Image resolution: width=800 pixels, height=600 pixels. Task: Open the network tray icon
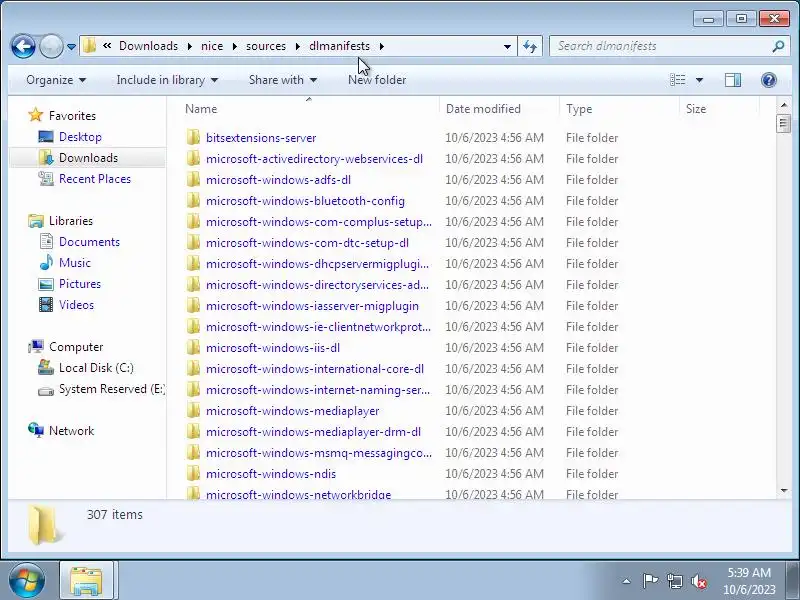(x=674, y=581)
